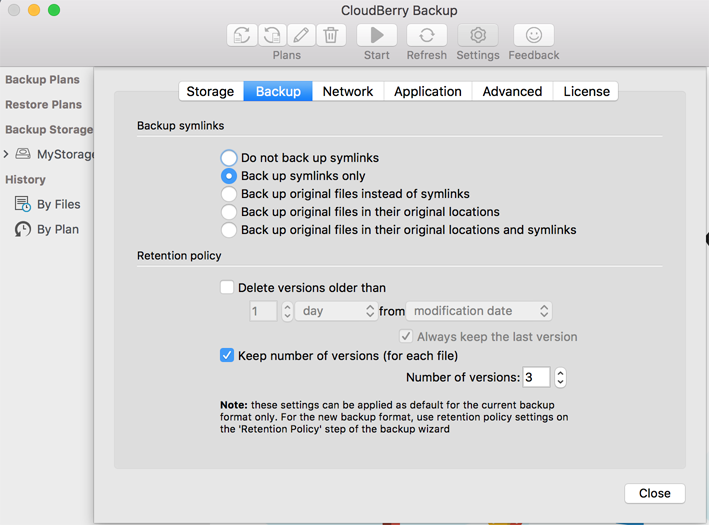Image resolution: width=709 pixels, height=525 pixels.
Task: Start the plan with the play icon
Action: coord(377,35)
